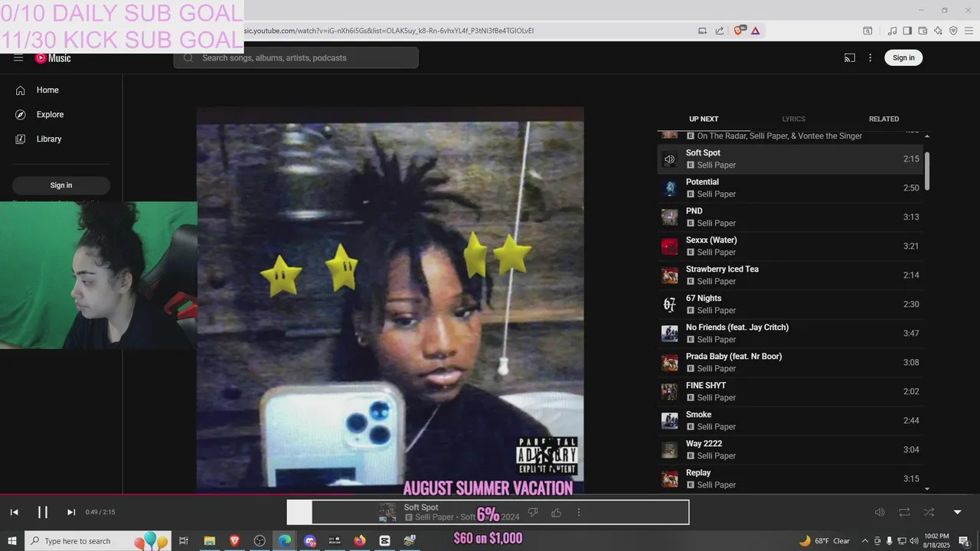Collapse the player page with down arrow

(957, 513)
